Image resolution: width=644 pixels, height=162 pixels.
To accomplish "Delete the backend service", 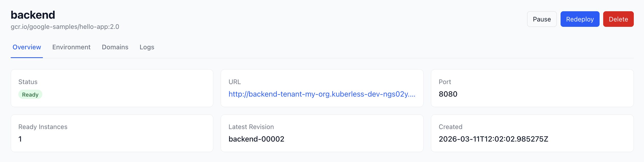I will pyautogui.click(x=618, y=19).
